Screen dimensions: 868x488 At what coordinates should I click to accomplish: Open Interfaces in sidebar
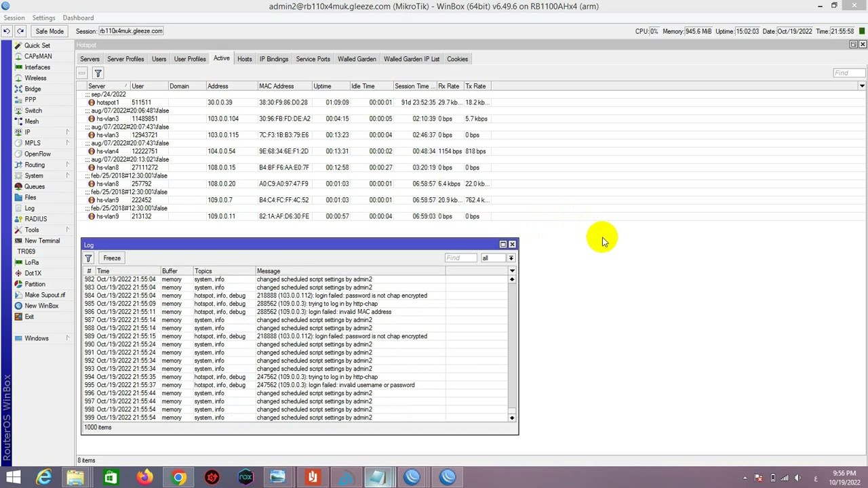pos(37,67)
